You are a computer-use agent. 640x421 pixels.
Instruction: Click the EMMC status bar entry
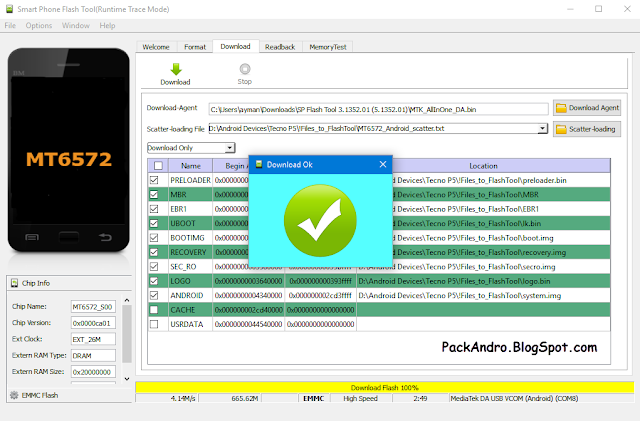tap(313, 398)
